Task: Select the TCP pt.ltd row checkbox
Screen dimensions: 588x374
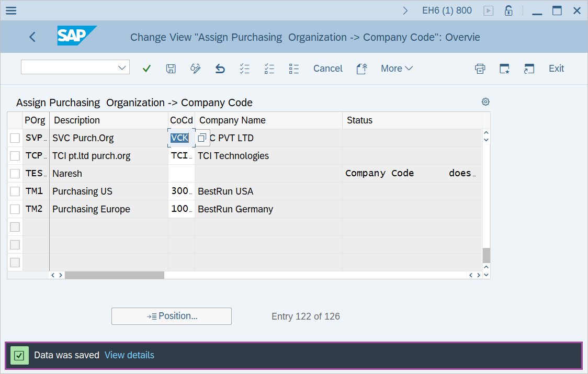Action: pyautogui.click(x=14, y=155)
